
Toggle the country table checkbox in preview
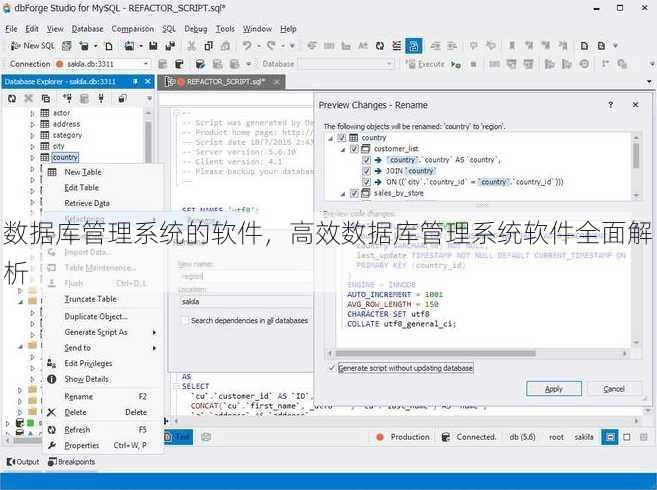tap(341, 137)
